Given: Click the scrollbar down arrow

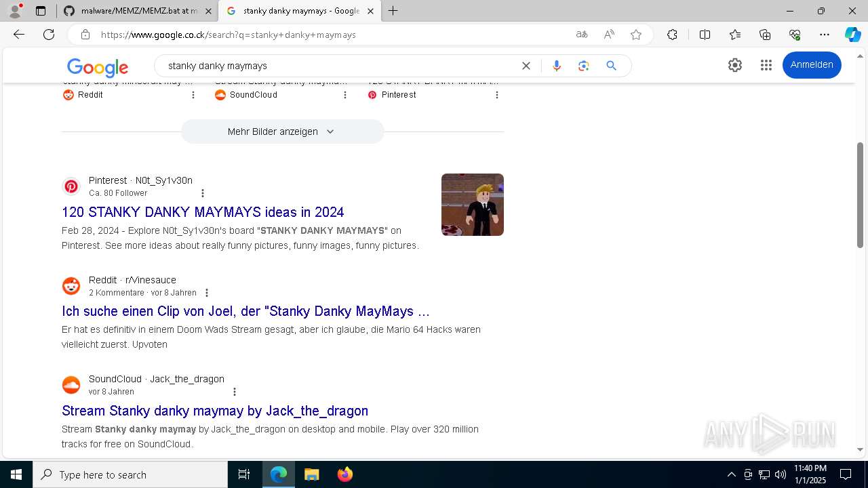Looking at the screenshot, I should [x=861, y=449].
